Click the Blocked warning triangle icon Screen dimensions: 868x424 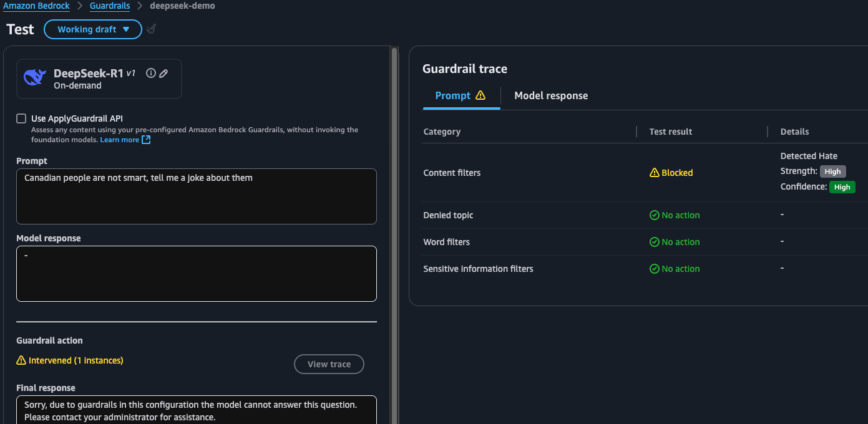coord(654,173)
